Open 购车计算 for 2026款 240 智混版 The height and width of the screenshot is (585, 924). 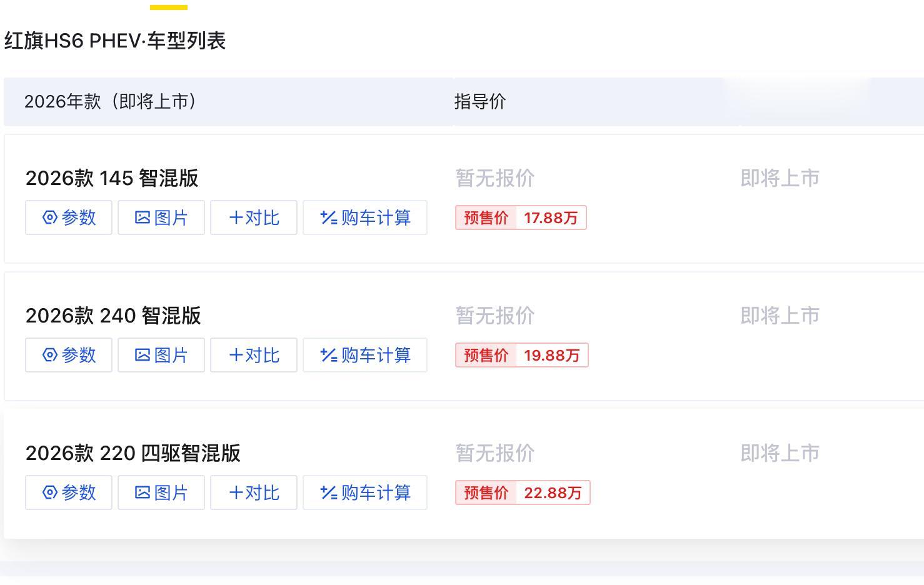click(x=365, y=355)
